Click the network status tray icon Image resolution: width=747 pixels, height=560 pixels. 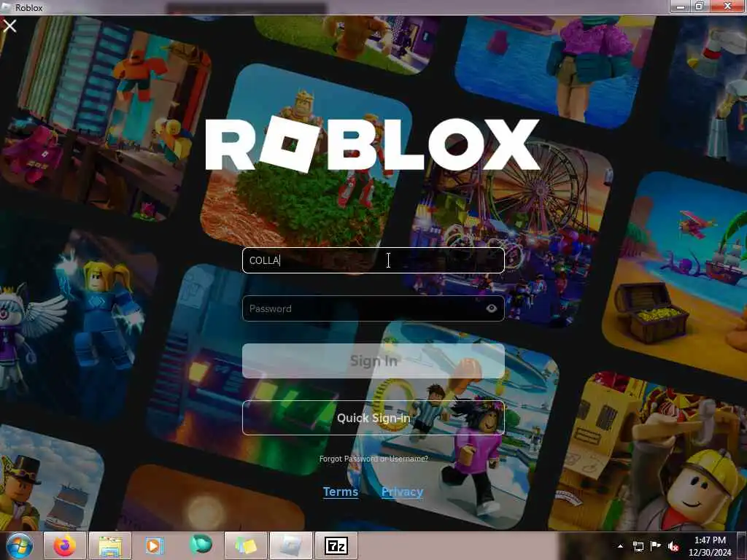[x=638, y=546]
